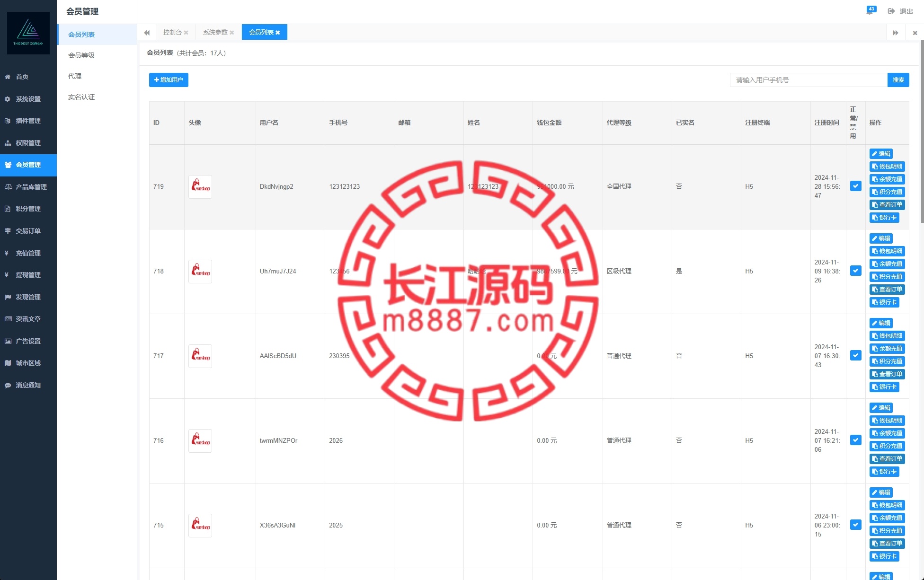
Task: Click the notification icon with badge 43
Action: 870,10
